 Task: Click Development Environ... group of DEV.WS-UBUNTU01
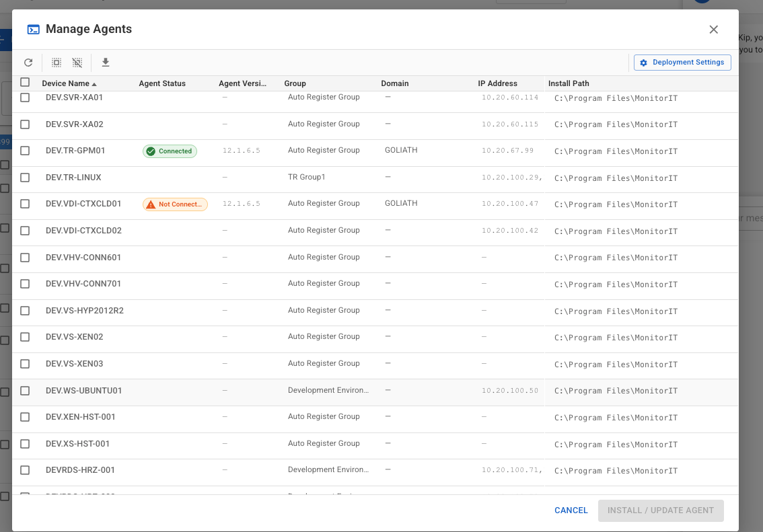click(x=328, y=390)
